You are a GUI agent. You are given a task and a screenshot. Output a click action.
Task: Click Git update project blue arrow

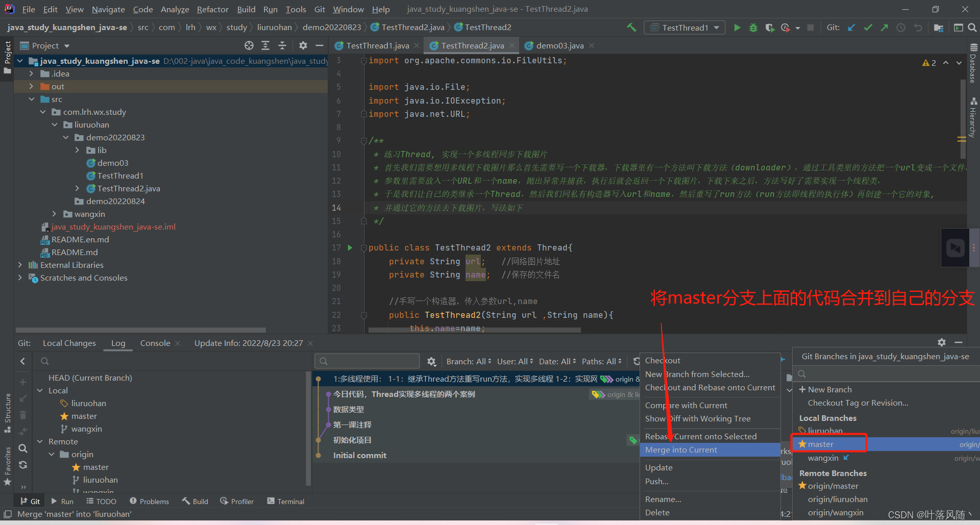[x=851, y=28]
